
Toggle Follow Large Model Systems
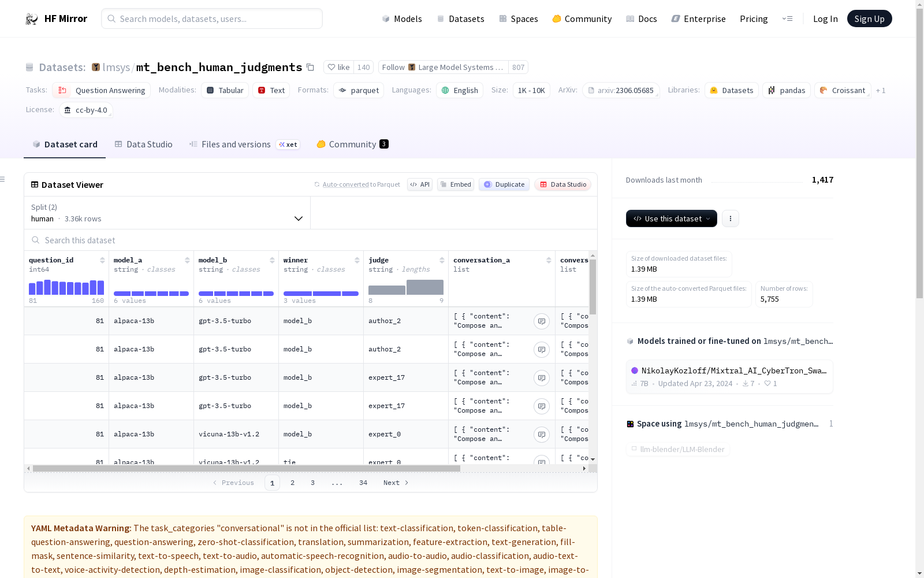point(443,68)
